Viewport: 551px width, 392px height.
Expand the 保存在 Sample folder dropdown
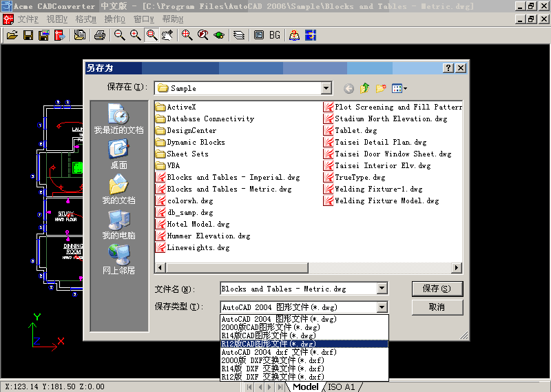click(x=326, y=88)
